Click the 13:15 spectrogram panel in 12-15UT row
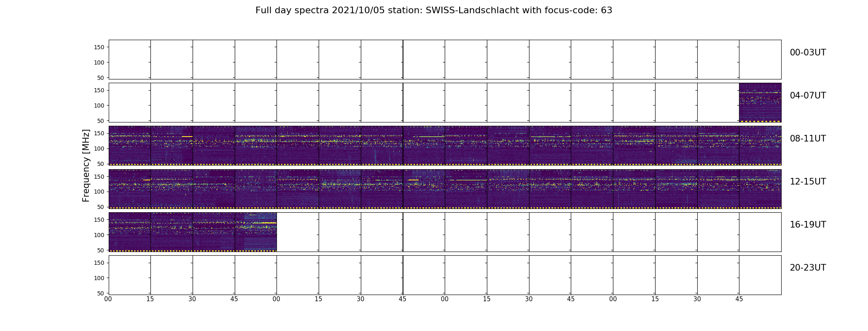Image resolution: width=868 pixels, height=331 pixels. tap(340, 189)
